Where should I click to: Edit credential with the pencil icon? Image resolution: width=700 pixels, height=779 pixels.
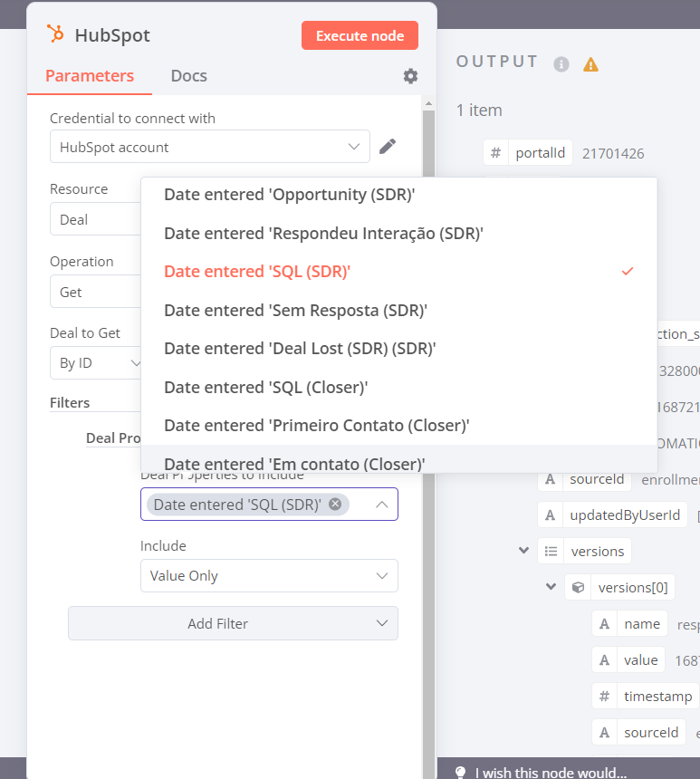(x=388, y=147)
